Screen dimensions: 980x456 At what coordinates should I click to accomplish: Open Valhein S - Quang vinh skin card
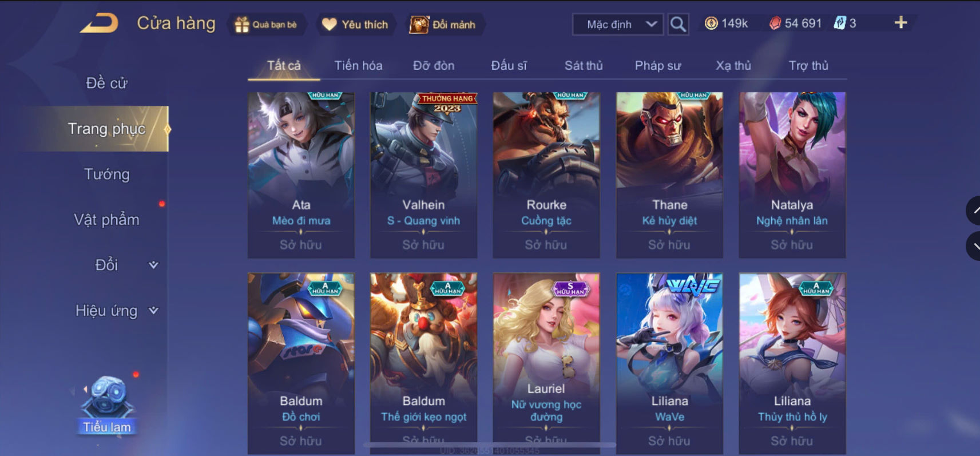pyautogui.click(x=423, y=175)
